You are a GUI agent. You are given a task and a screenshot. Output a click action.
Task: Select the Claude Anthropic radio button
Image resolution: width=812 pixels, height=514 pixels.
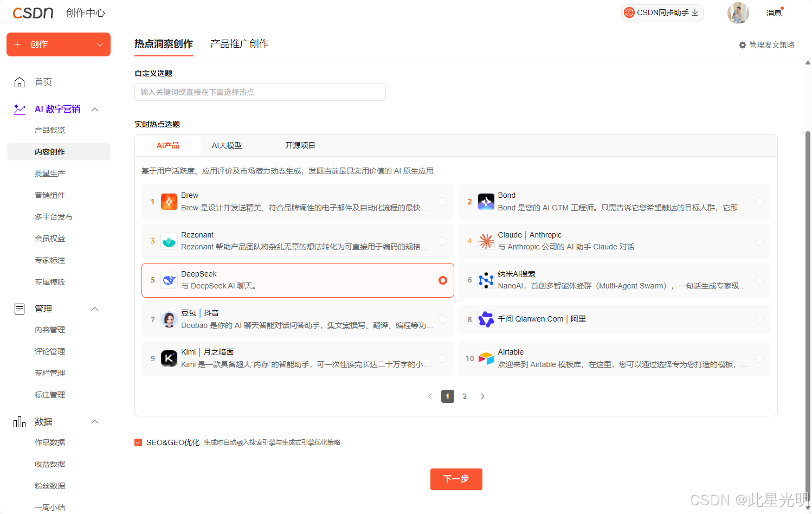[x=759, y=241]
